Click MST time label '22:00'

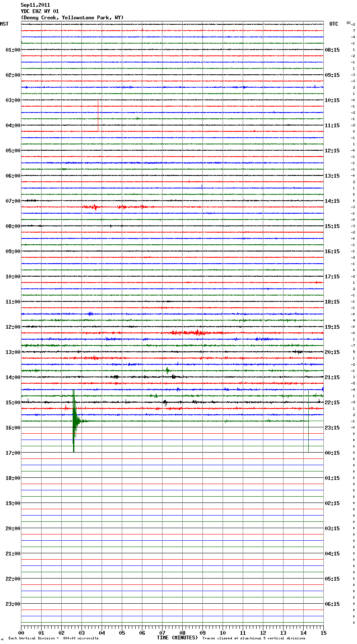click(13, 579)
